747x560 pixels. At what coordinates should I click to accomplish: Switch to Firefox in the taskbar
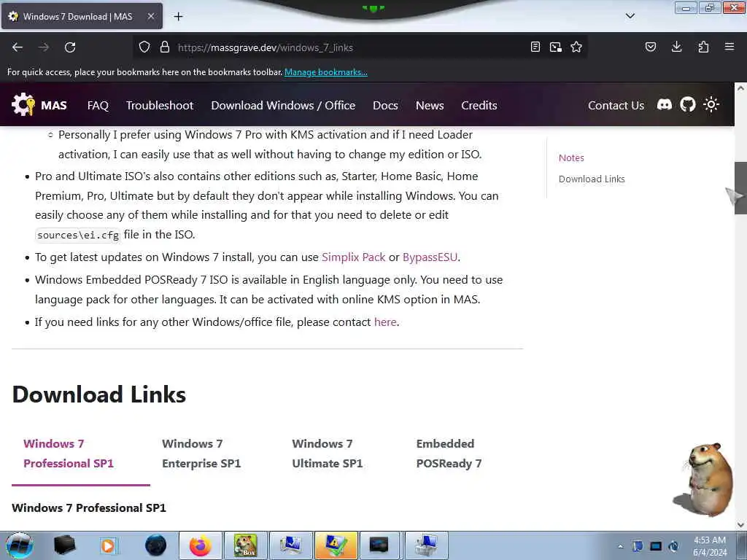[200, 545]
